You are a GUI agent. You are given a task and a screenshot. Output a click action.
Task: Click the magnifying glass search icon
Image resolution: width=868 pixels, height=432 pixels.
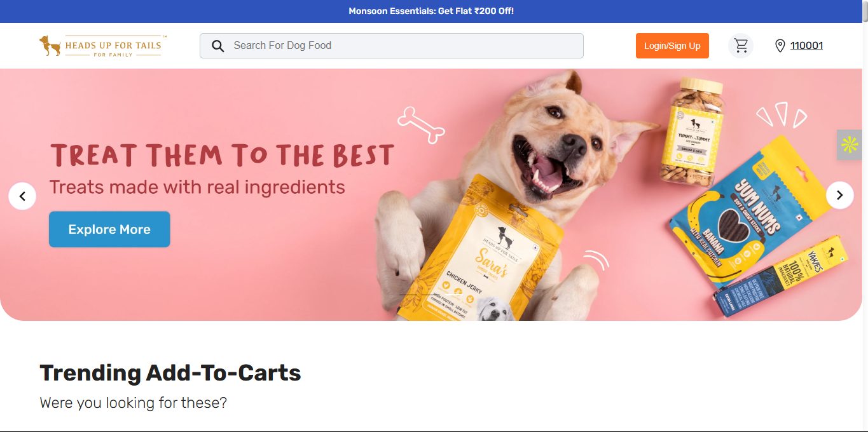(217, 46)
